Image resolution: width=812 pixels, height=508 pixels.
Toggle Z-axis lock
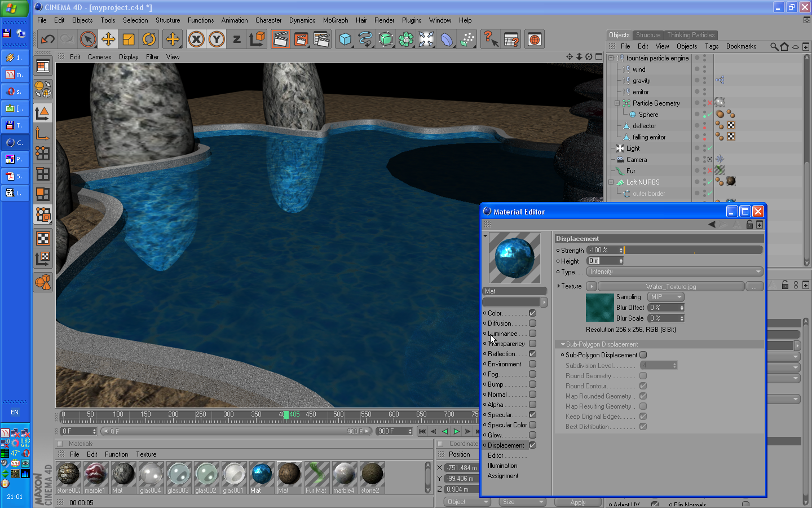point(237,39)
